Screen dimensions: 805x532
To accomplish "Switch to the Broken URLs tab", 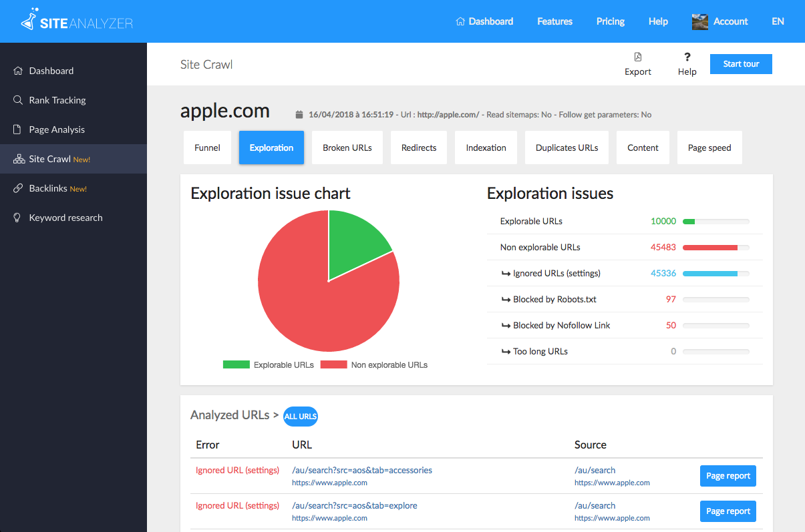I will pyautogui.click(x=347, y=148).
